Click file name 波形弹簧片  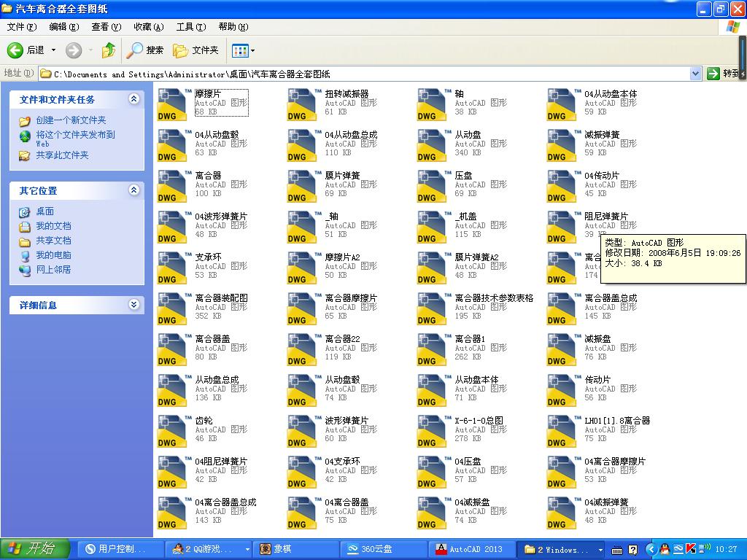(347, 421)
